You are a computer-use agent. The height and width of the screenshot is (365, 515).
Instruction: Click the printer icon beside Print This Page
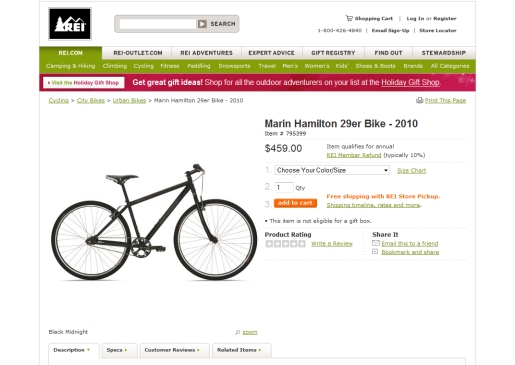point(419,100)
